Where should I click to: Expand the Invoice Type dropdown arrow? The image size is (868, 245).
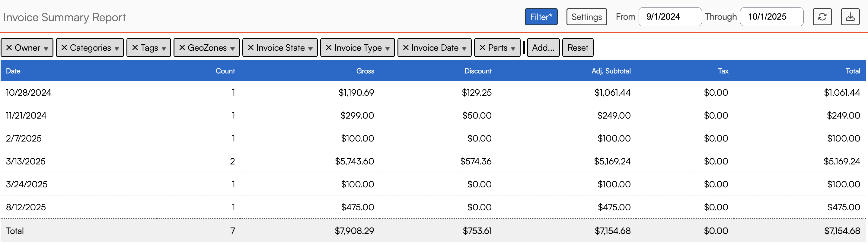tap(388, 49)
